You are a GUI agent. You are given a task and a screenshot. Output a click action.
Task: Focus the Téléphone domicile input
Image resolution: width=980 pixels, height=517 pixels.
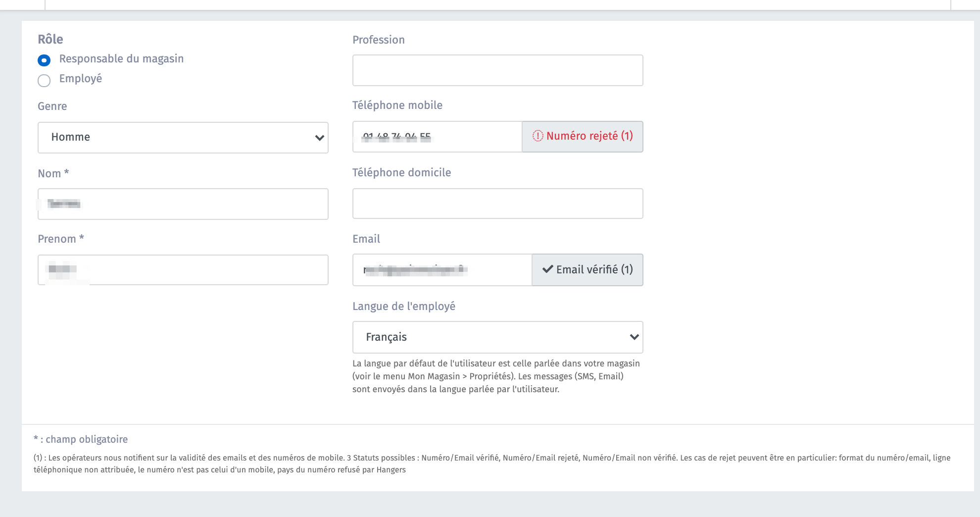click(x=497, y=204)
